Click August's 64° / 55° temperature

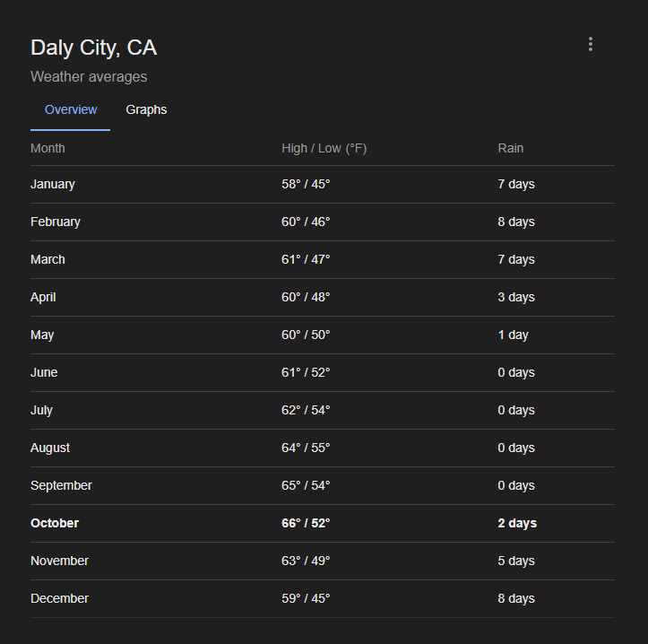point(306,448)
